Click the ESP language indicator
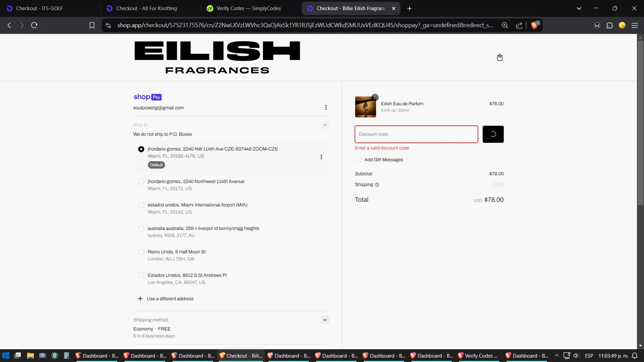 pos(589,356)
